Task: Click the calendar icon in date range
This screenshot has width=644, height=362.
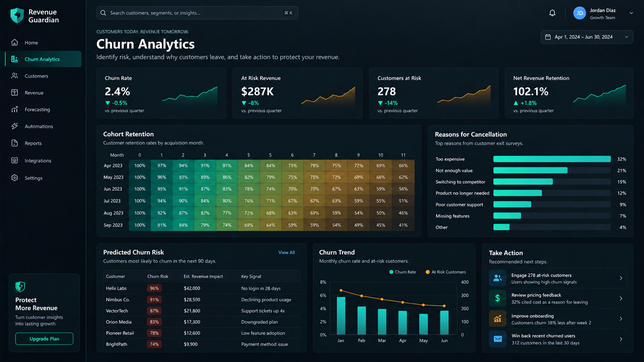Action: pyautogui.click(x=548, y=37)
